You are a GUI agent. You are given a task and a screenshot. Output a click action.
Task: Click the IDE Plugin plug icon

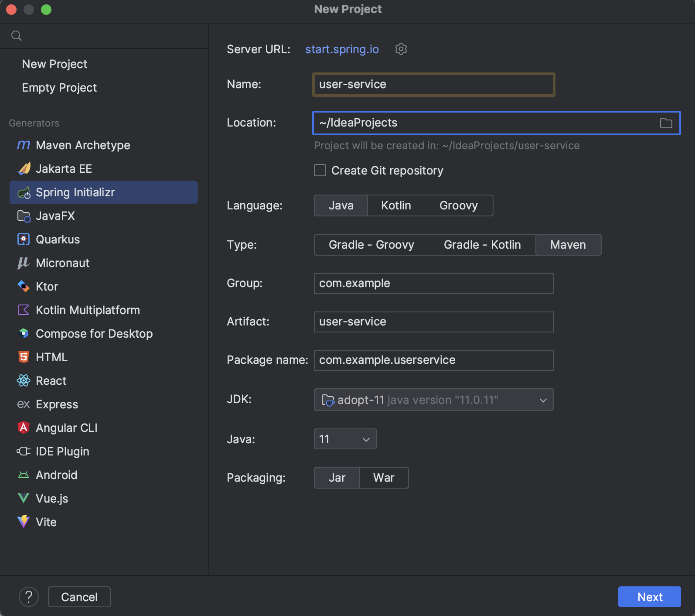24,451
